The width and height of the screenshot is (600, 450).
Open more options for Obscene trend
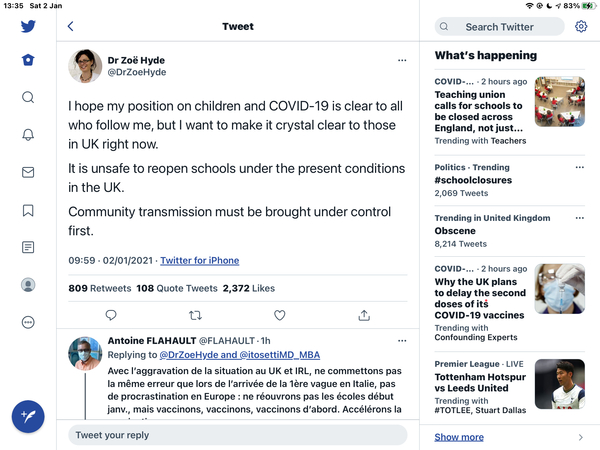580,218
